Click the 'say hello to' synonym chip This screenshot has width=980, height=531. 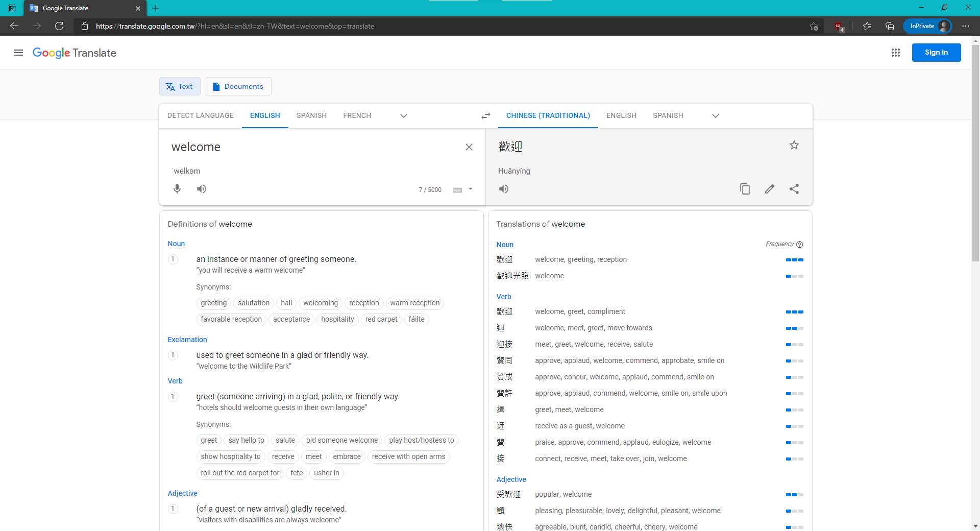point(246,440)
